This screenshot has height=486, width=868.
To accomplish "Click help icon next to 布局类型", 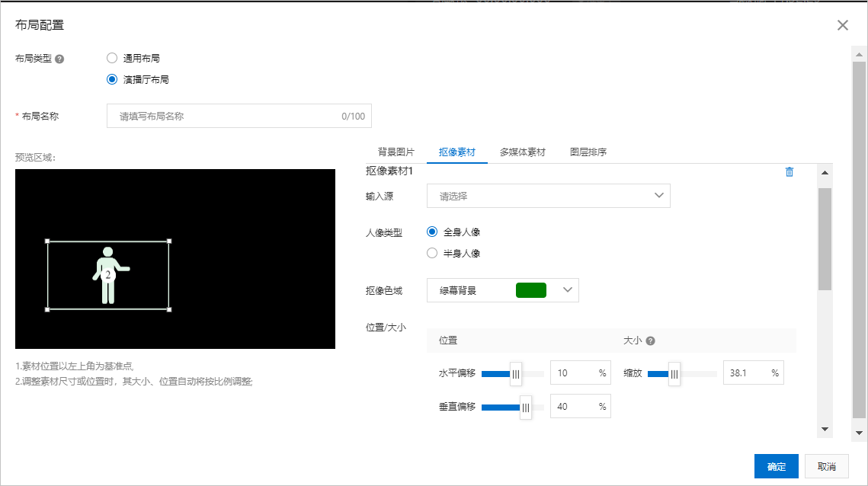I will point(59,59).
